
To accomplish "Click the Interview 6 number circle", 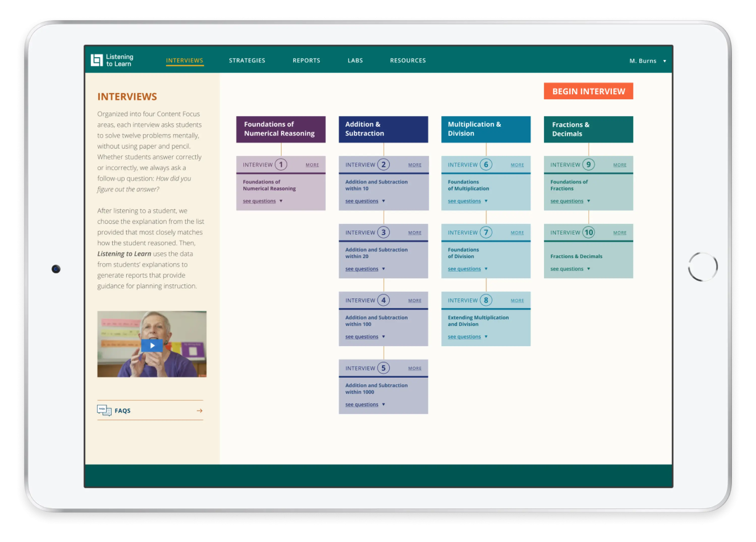I will click(486, 164).
